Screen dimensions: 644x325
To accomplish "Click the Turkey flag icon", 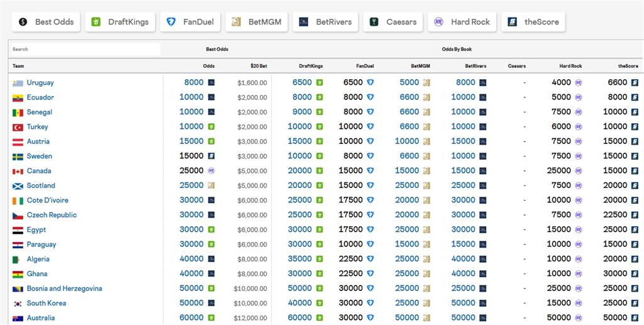I will click(x=18, y=127).
